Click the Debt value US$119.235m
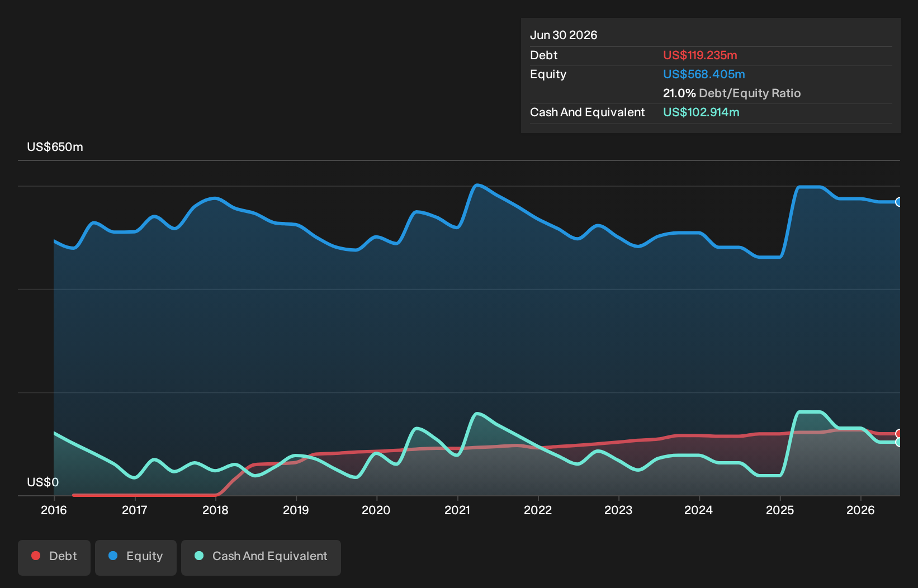 [x=700, y=55]
